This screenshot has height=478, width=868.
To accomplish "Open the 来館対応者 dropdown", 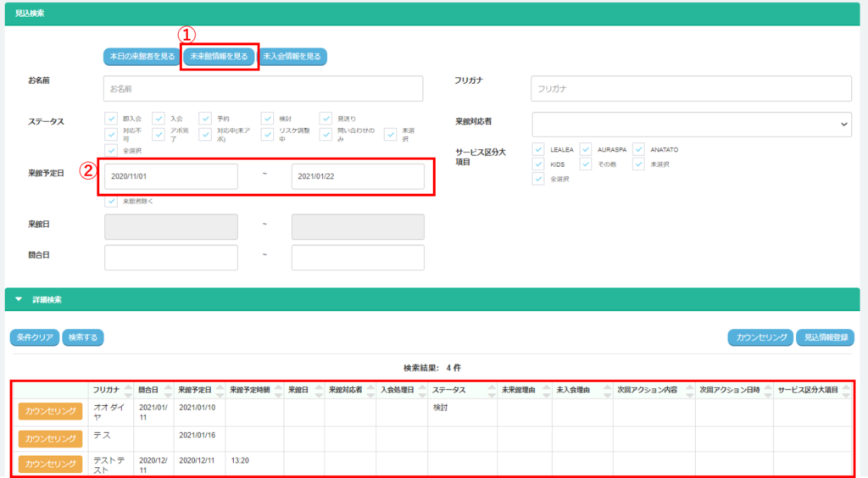I will (692, 124).
